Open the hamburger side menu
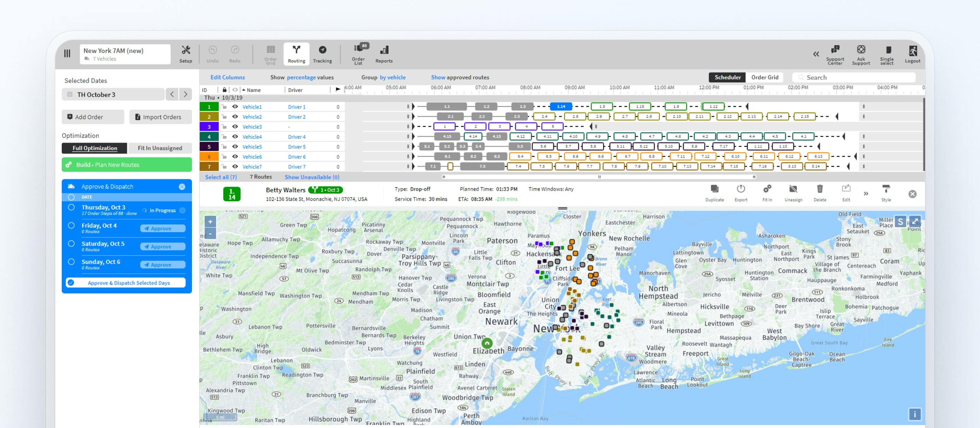980x428 pixels. (67, 54)
